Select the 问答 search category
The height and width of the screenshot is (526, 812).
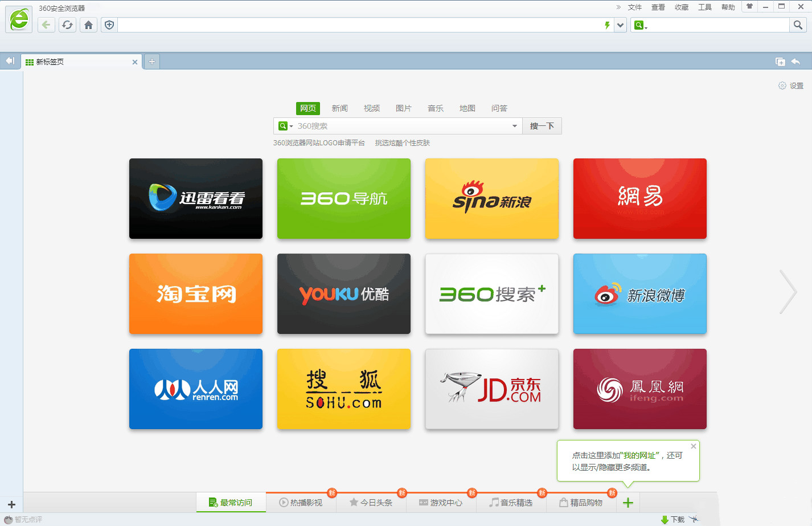click(499, 108)
